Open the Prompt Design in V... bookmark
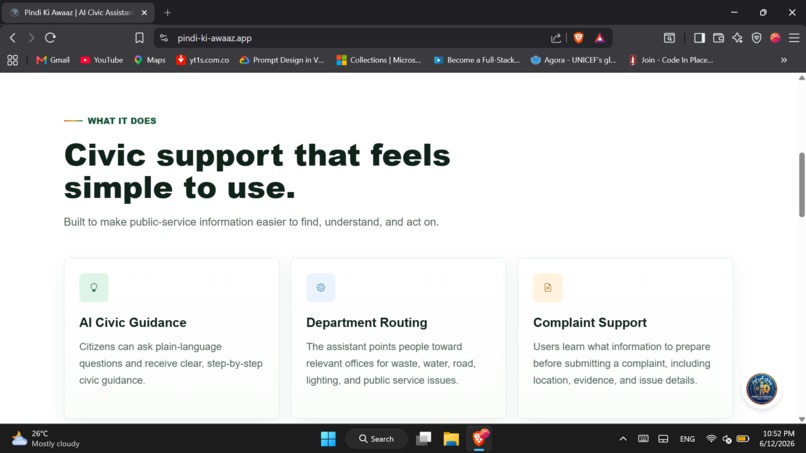Image resolution: width=806 pixels, height=453 pixels. tap(282, 60)
